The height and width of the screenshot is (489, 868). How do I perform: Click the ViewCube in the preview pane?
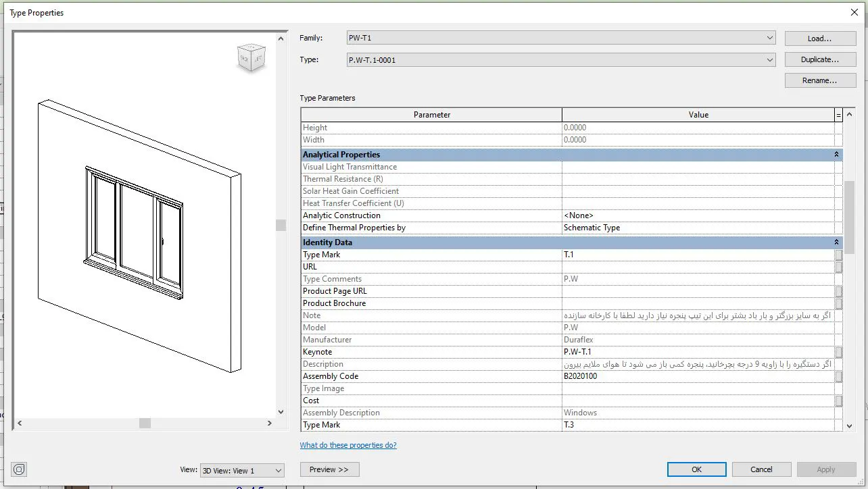tap(251, 59)
